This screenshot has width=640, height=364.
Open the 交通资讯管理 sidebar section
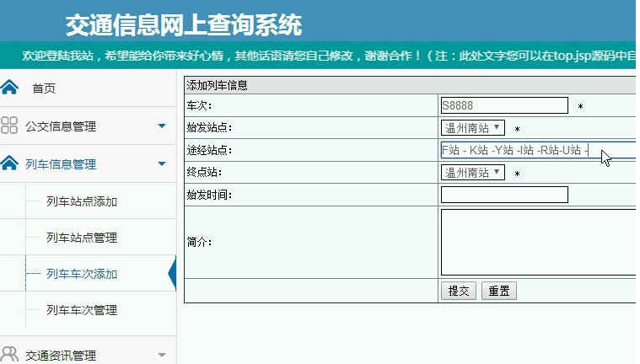[x=61, y=356]
